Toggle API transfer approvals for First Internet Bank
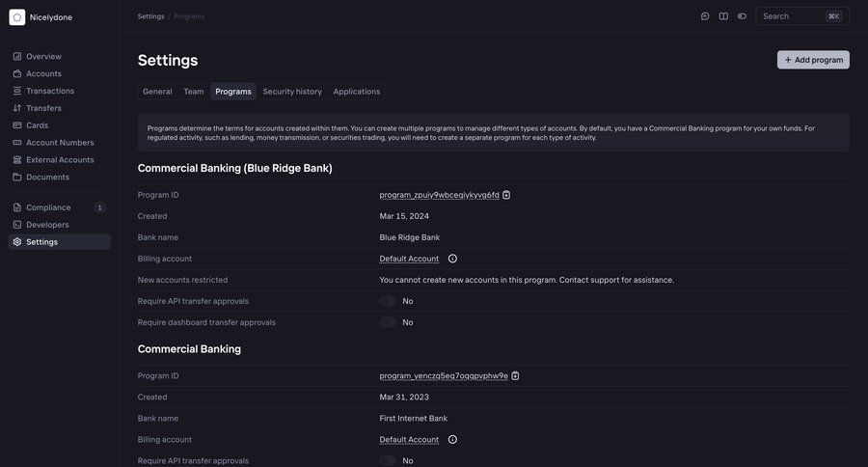The height and width of the screenshot is (467, 868). (x=388, y=460)
